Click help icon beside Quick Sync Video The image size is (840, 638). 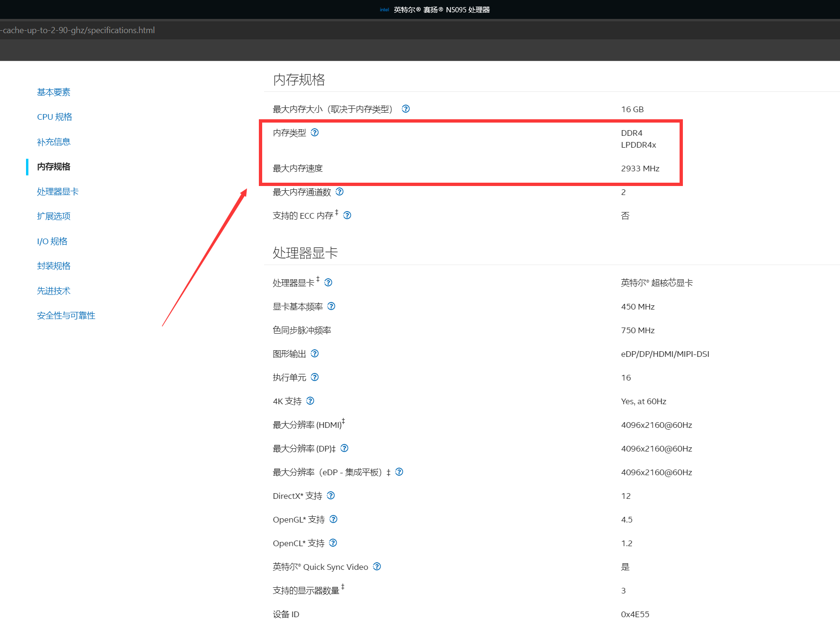point(377,567)
